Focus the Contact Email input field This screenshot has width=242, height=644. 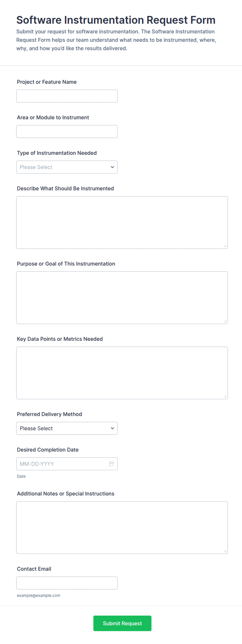pyautogui.click(x=67, y=583)
